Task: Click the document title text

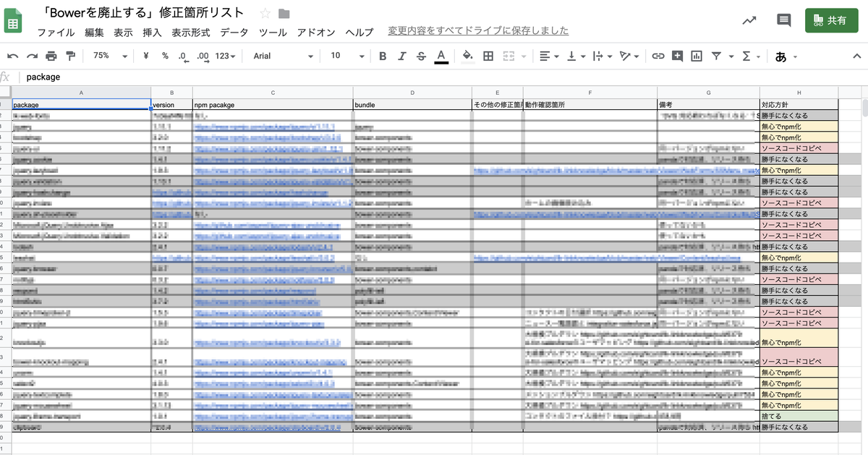Action: click(143, 12)
